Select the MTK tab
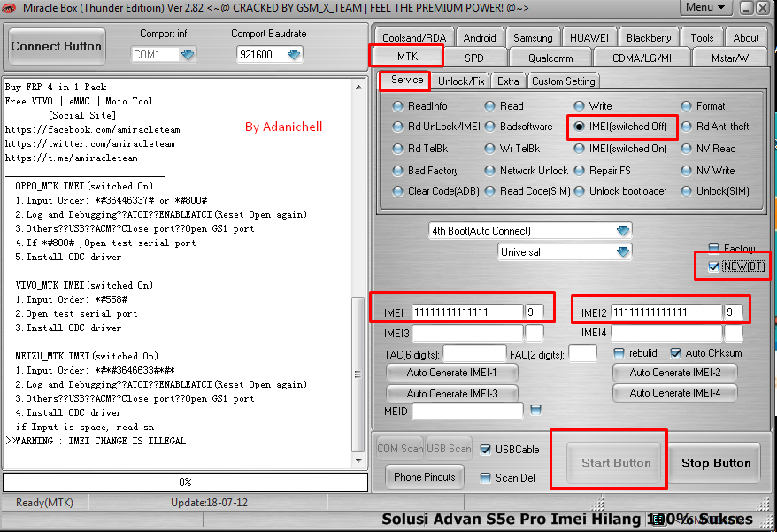The height and width of the screenshot is (532, 777). tap(407, 56)
